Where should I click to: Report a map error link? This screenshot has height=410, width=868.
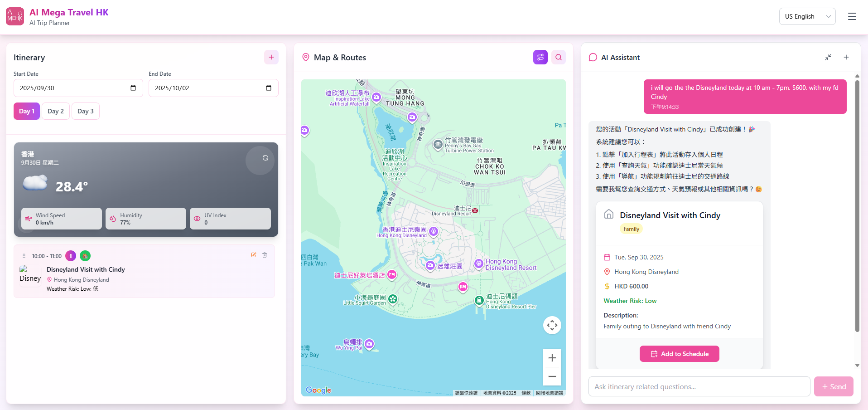pyautogui.click(x=550, y=393)
